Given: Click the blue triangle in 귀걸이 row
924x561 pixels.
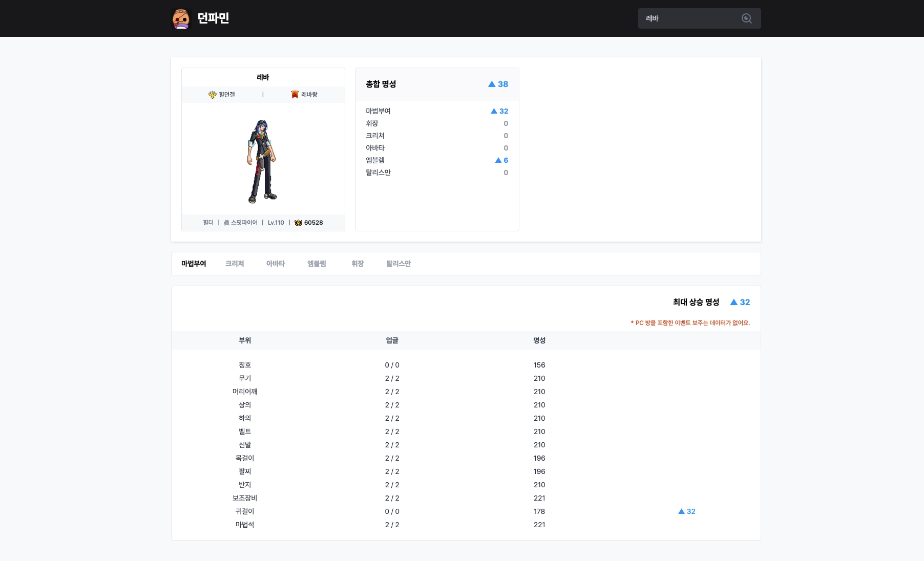Looking at the screenshot, I should tap(681, 511).
